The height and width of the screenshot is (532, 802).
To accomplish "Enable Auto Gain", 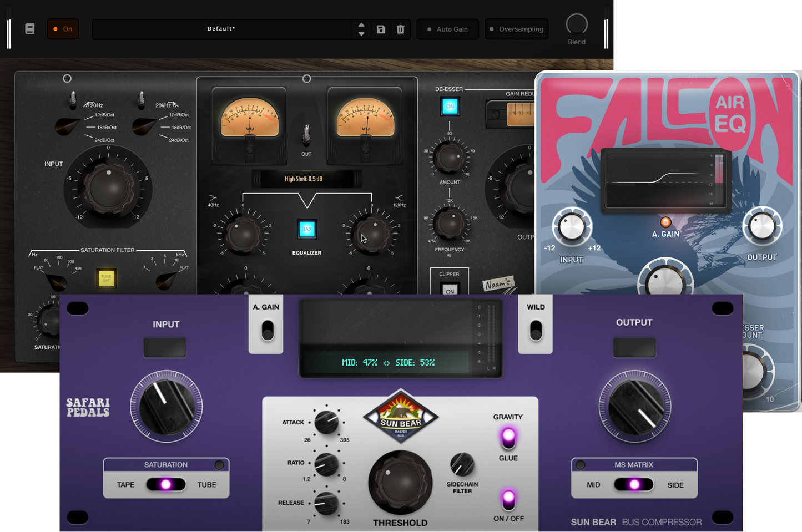I will tap(447, 29).
